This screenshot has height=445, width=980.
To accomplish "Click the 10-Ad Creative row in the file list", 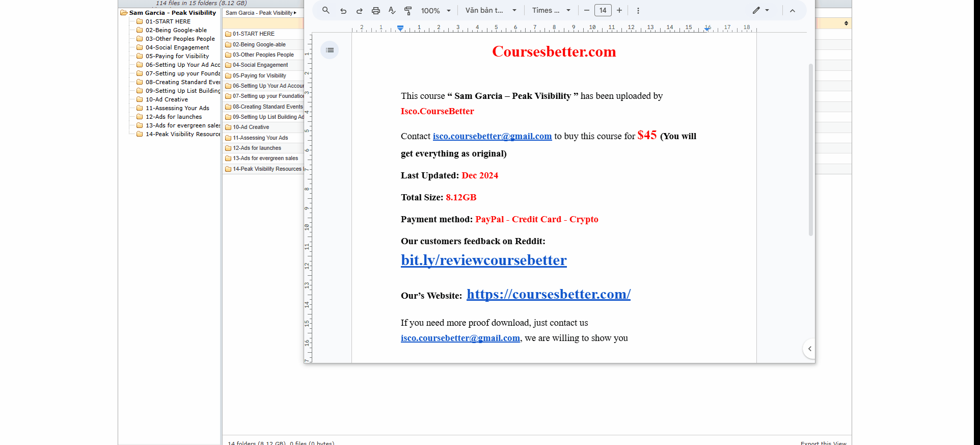I will pos(263,127).
